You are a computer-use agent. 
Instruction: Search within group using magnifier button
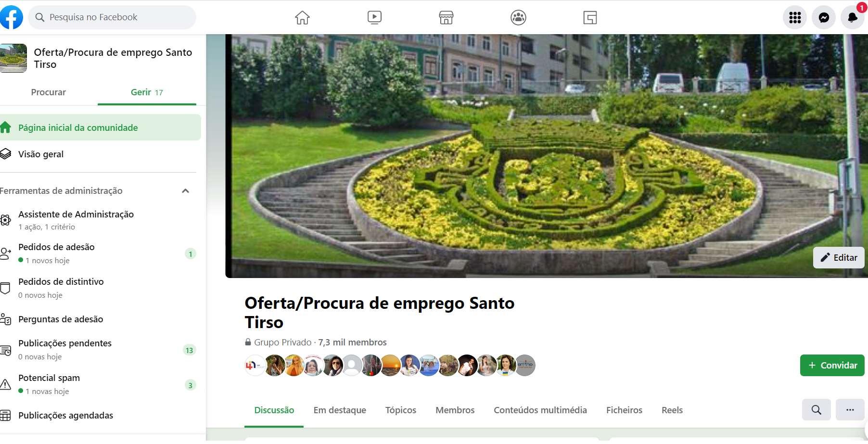[x=817, y=410]
